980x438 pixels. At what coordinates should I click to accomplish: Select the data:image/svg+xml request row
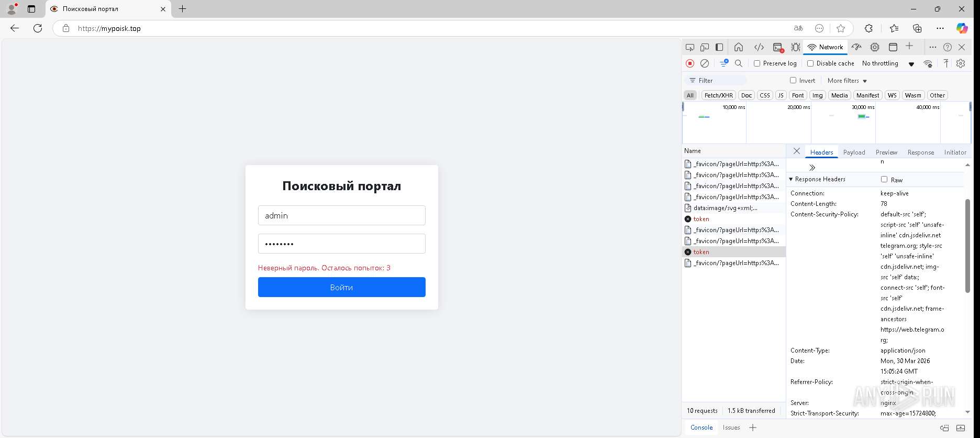pos(733,208)
